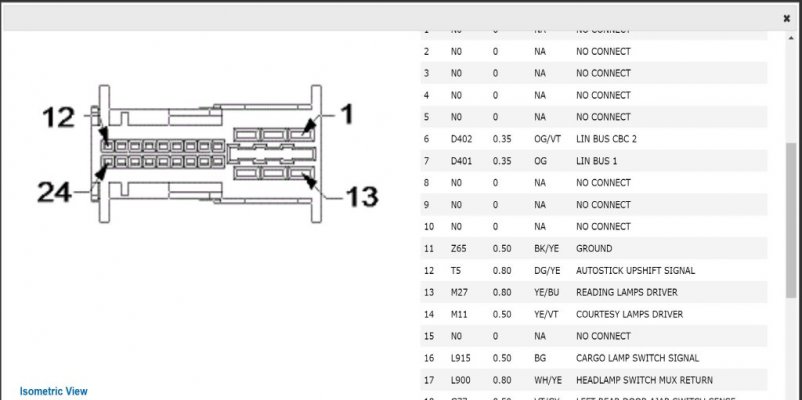The width and height of the screenshot is (802, 400).
Task: Select the AUTOSTICK UPSHIFT SIGNAL row
Action: tap(594, 271)
